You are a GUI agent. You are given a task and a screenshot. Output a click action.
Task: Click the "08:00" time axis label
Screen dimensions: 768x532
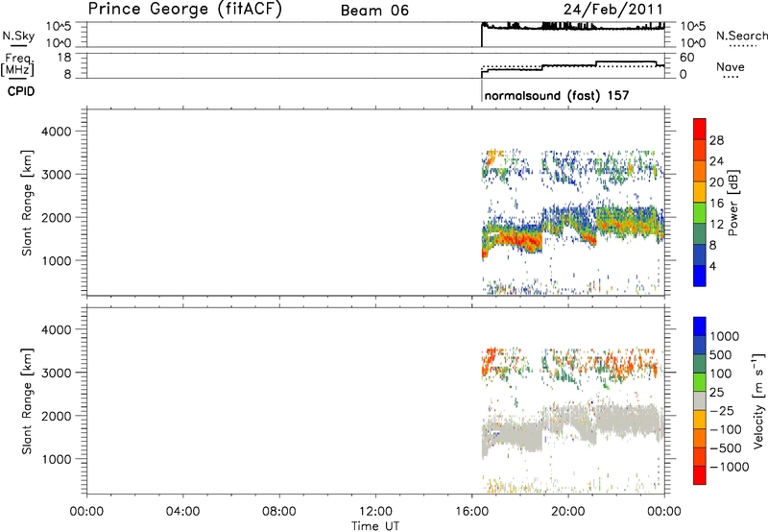279,512
